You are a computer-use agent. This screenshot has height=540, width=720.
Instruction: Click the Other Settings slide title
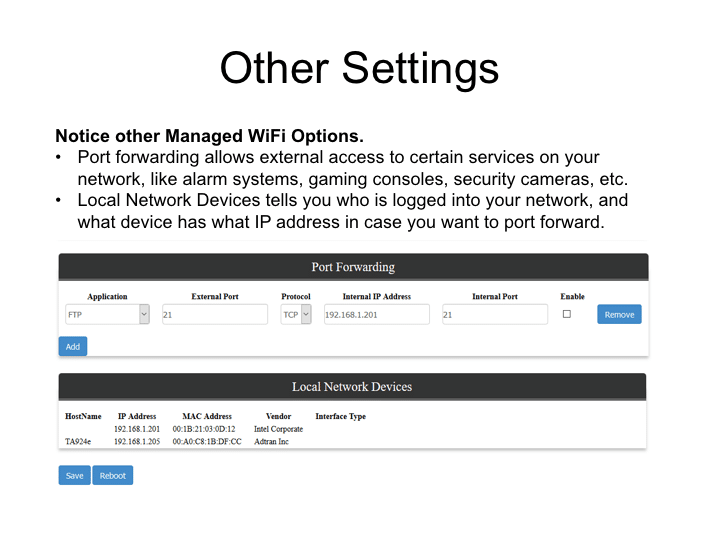[x=359, y=69]
